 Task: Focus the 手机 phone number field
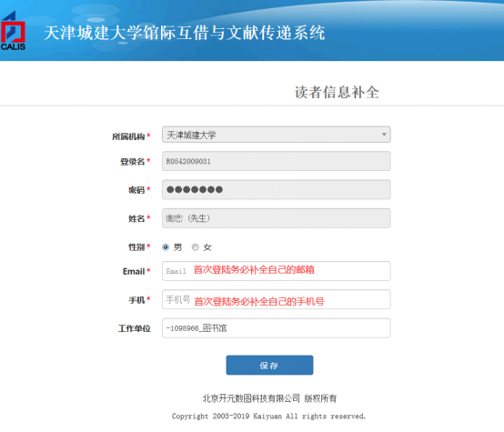point(277,299)
